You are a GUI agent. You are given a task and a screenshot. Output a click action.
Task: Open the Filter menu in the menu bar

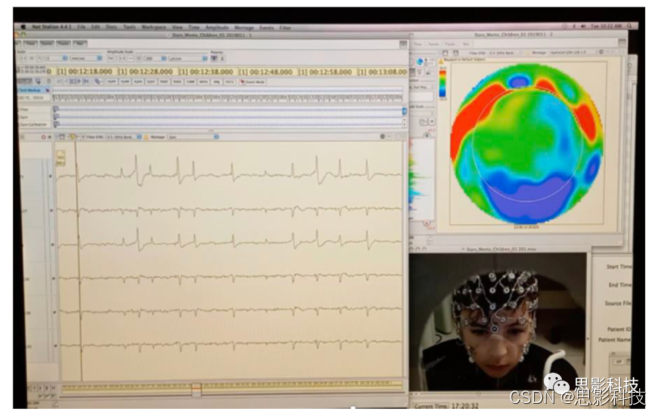pos(285,28)
